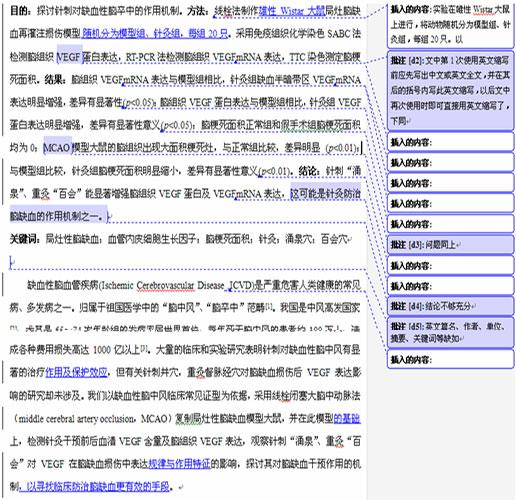Click the bold heading 结果

pos(54,79)
